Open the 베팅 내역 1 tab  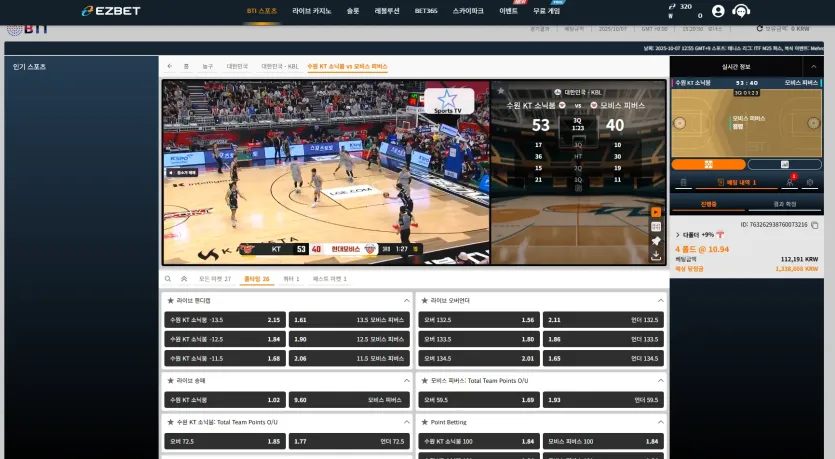click(737, 183)
